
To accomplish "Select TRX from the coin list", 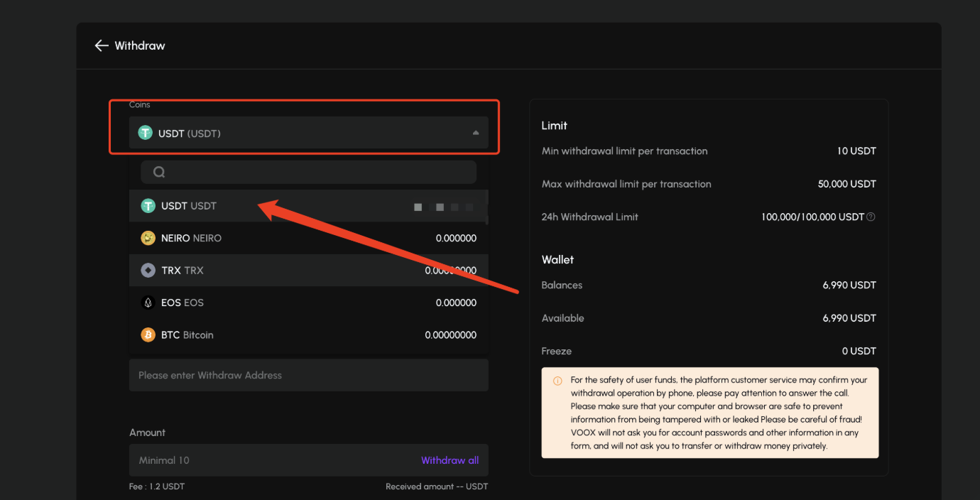I will pyautogui.click(x=308, y=271).
